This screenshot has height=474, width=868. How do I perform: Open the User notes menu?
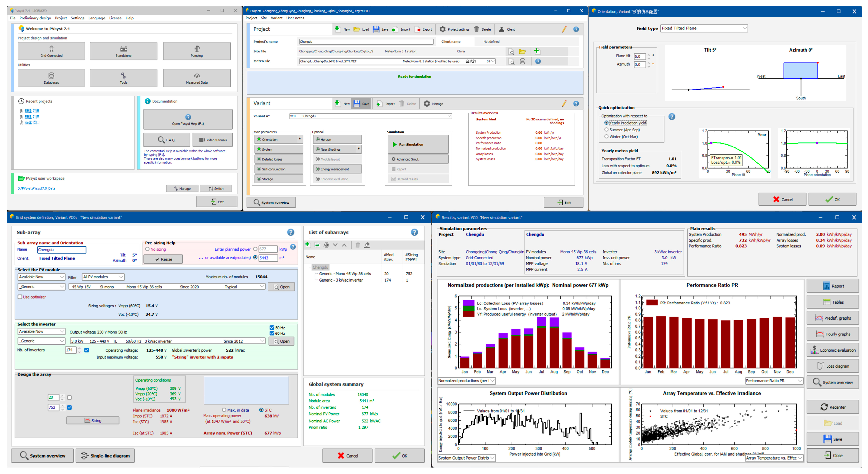[x=295, y=18]
